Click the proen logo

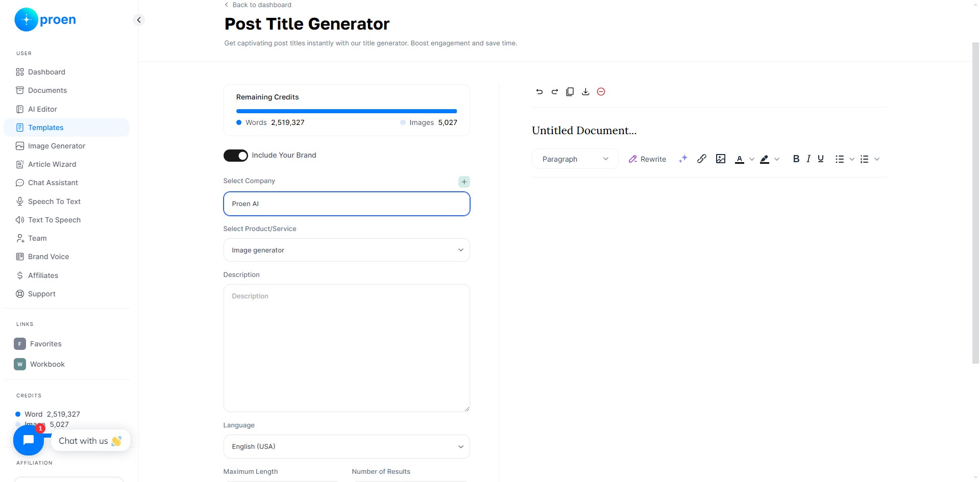click(x=45, y=20)
